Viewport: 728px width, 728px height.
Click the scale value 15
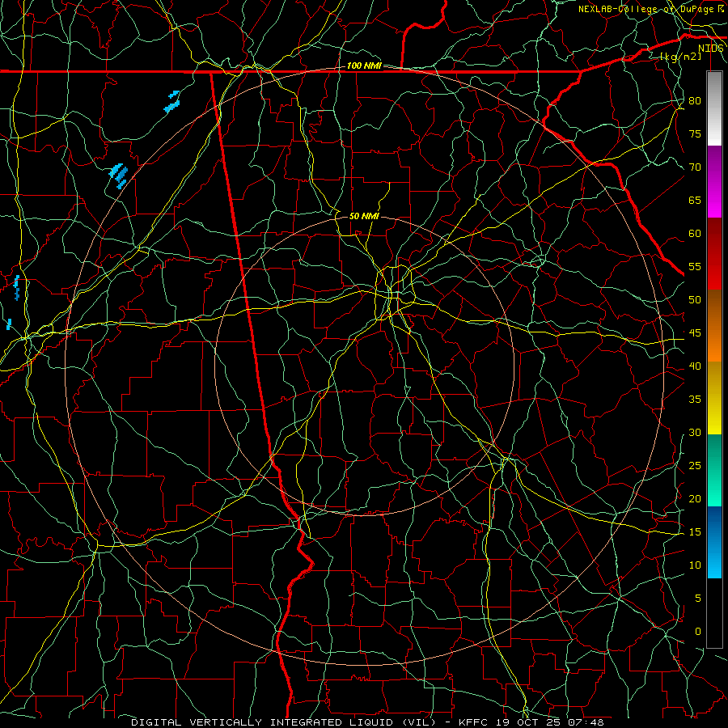tap(695, 532)
